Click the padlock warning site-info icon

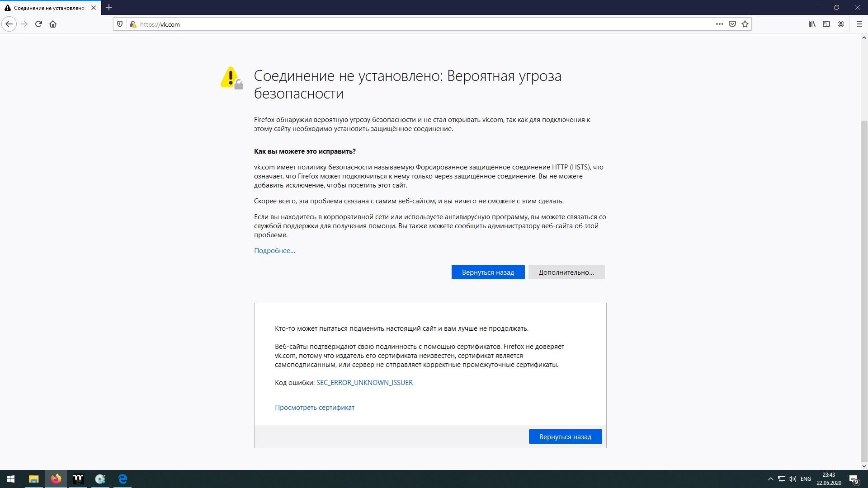click(133, 24)
